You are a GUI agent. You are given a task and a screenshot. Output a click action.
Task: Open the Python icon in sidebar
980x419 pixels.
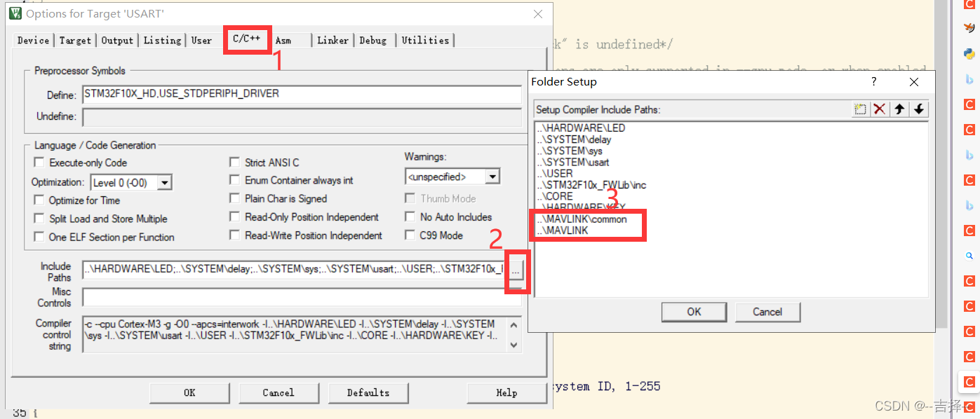(969, 54)
